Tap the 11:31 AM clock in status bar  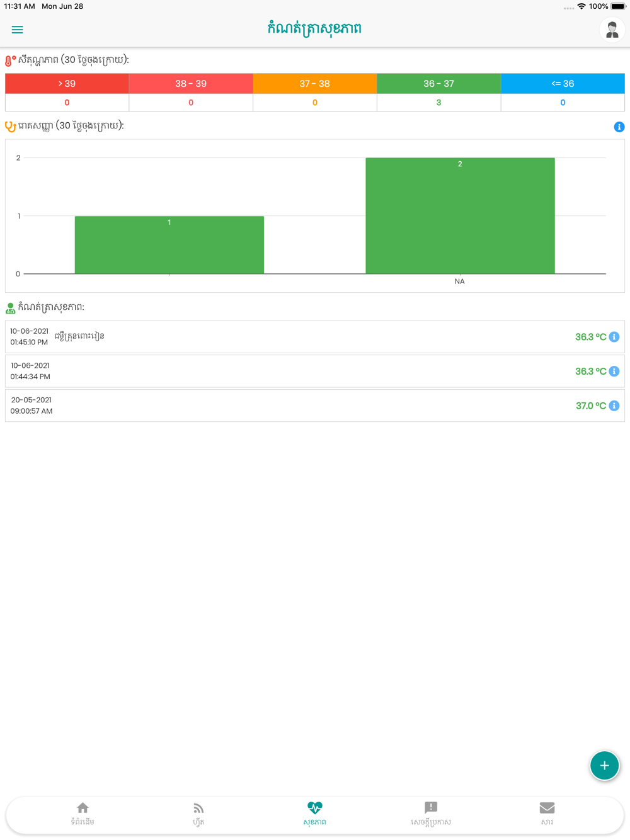pos(20,6)
